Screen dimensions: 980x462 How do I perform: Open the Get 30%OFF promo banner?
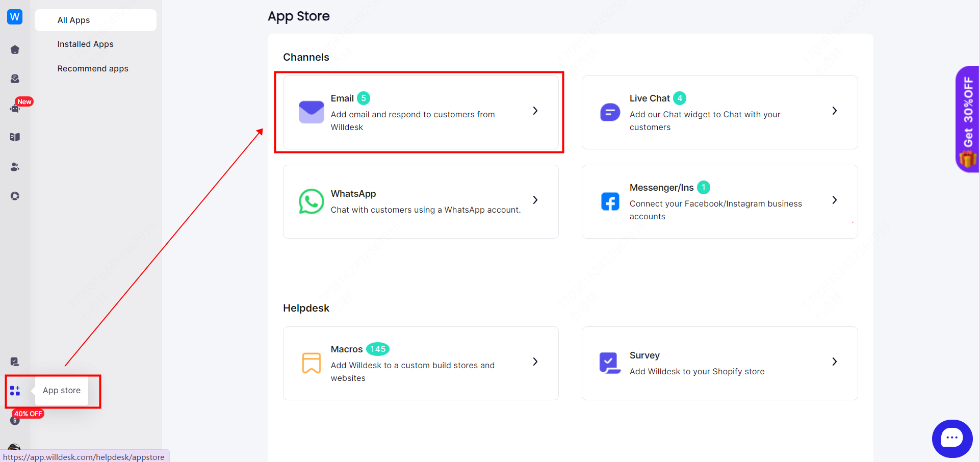(x=967, y=119)
